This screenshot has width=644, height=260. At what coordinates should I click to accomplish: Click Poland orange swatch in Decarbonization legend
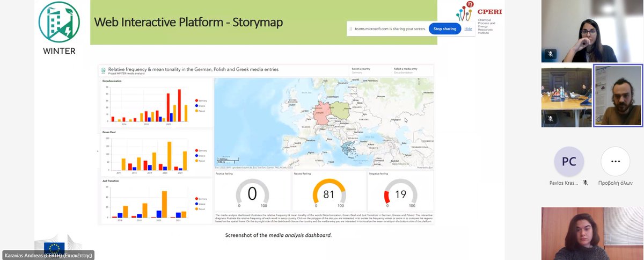pos(196,110)
